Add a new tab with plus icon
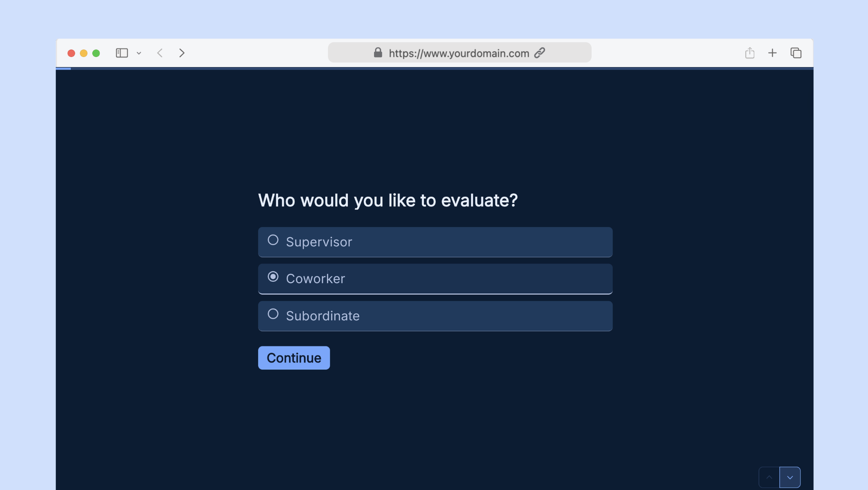Viewport: 868px width, 490px height. click(772, 53)
